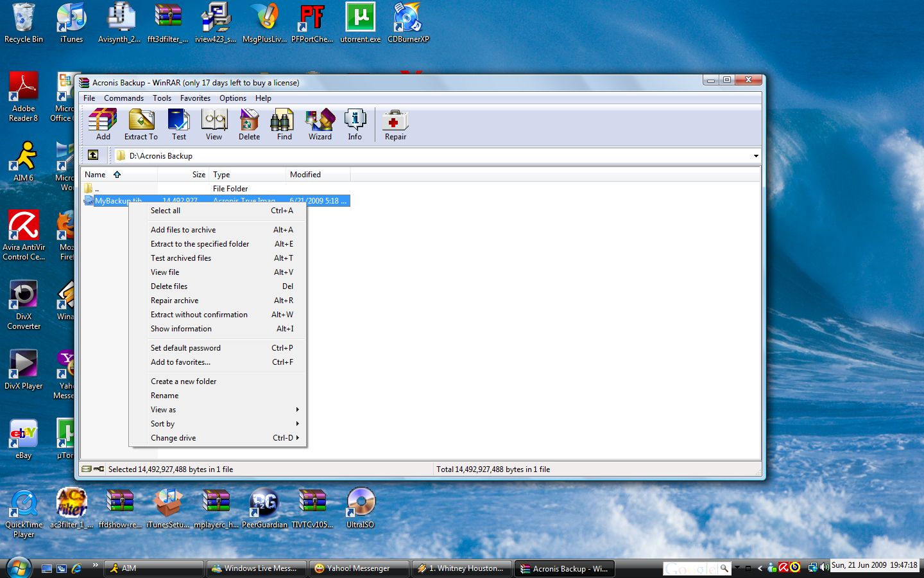Select the utorrent.exe desktop icon
924x578 pixels.
pyautogui.click(x=360, y=23)
